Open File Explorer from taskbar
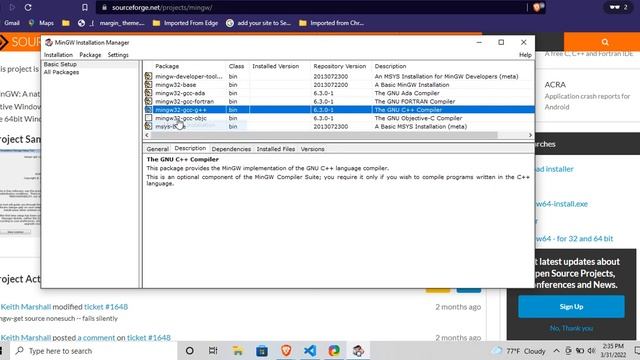Viewport: 640px width, 360px height. 238,351
